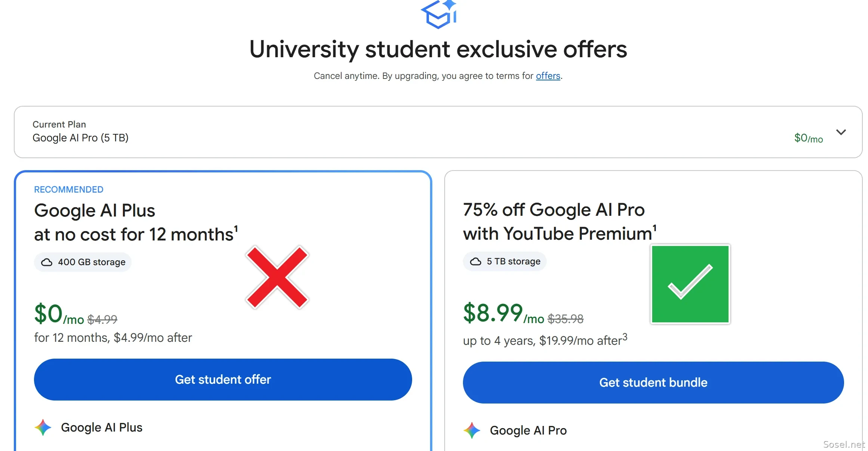Image resolution: width=868 pixels, height=451 pixels.
Task: Click the footnote 3 after $19.99/mo
Action: click(x=625, y=337)
